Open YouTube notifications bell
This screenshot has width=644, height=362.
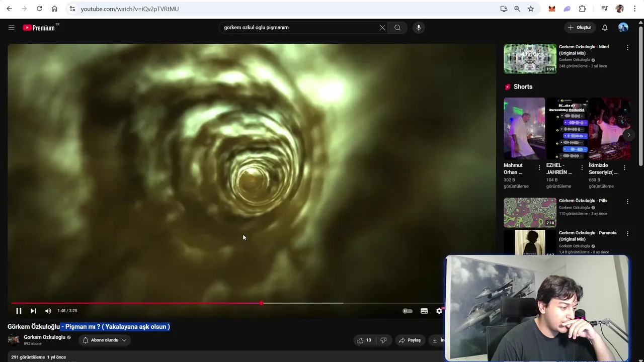(x=605, y=28)
